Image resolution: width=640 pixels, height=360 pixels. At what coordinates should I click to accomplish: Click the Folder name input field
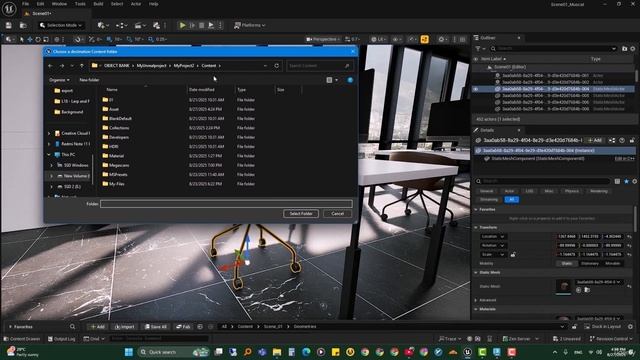tap(226, 204)
